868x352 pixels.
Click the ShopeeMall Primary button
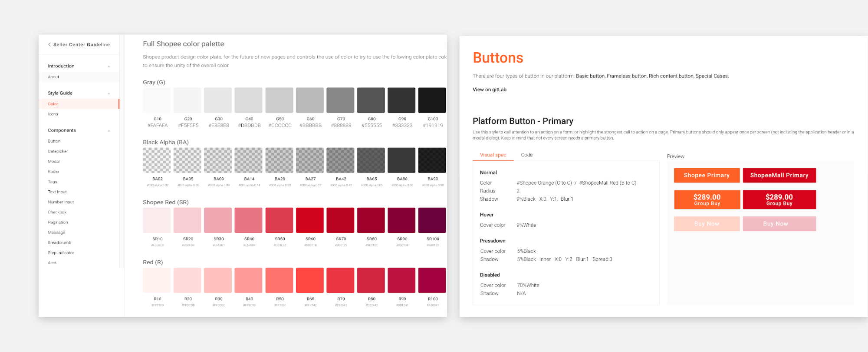[x=779, y=176]
